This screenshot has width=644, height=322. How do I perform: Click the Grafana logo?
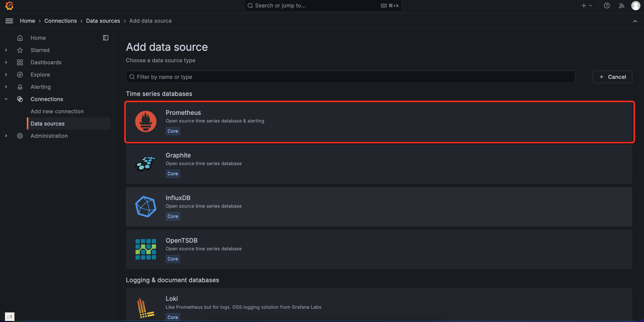[9, 6]
